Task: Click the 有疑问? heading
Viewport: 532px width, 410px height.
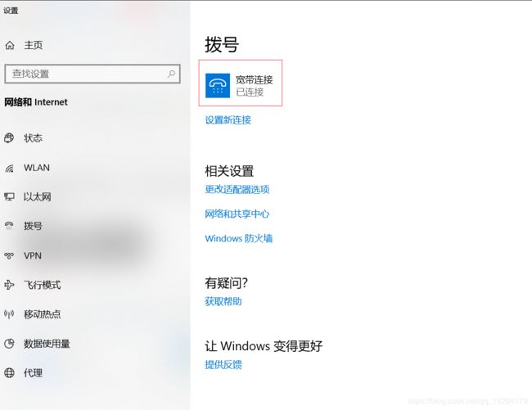Action: pos(226,282)
